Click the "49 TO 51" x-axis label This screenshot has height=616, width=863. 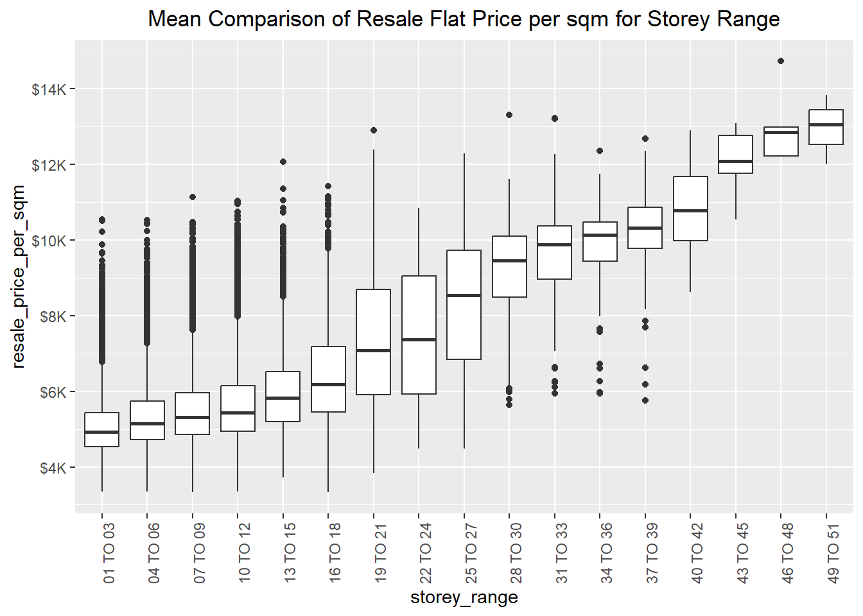[833, 552]
